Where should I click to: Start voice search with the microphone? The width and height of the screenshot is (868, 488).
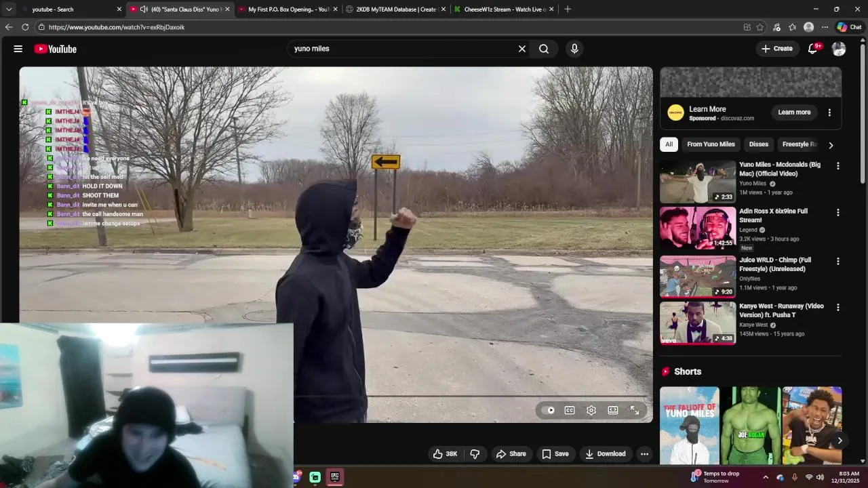pos(574,49)
